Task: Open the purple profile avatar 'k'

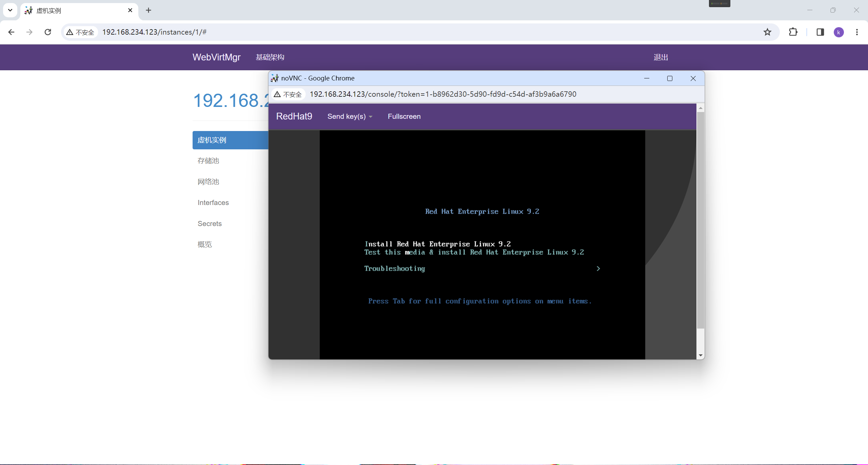Action: [839, 32]
